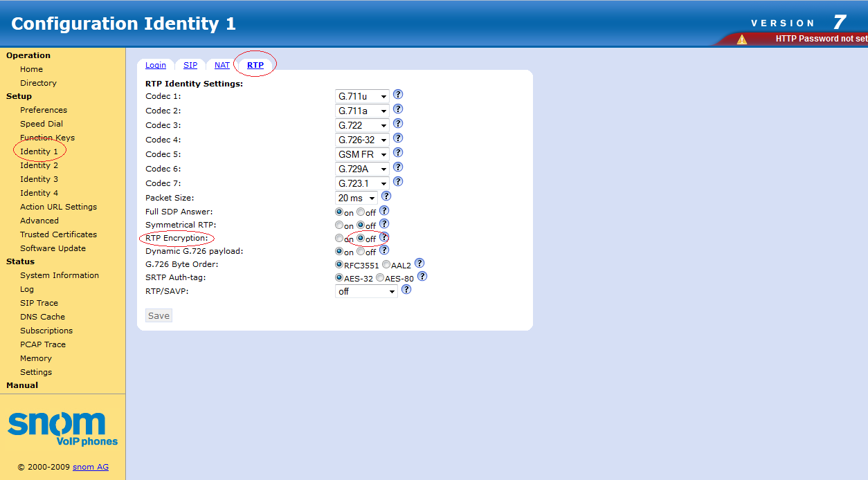Go to Action URL Settings in sidebar
The height and width of the screenshot is (480, 868).
(x=58, y=207)
